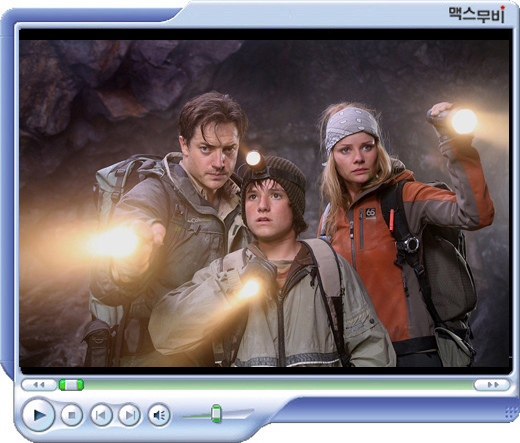Start playback with the Play button
This screenshot has height=443, width=520.
click(39, 415)
